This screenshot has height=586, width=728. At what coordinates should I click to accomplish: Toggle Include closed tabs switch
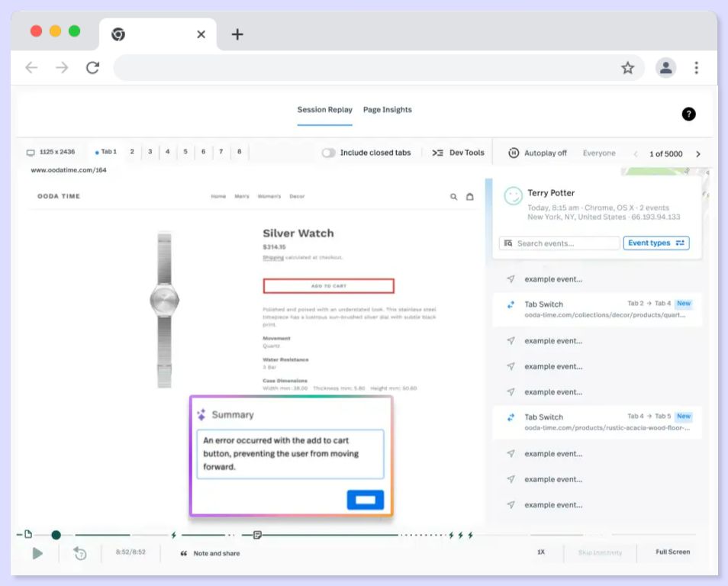[x=328, y=153]
